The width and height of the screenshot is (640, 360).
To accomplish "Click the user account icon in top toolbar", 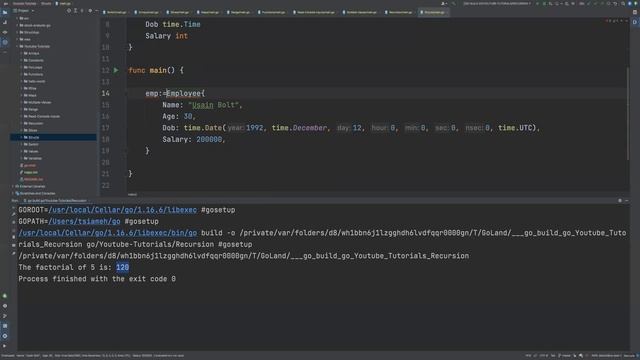I will click(x=444, y=3).
